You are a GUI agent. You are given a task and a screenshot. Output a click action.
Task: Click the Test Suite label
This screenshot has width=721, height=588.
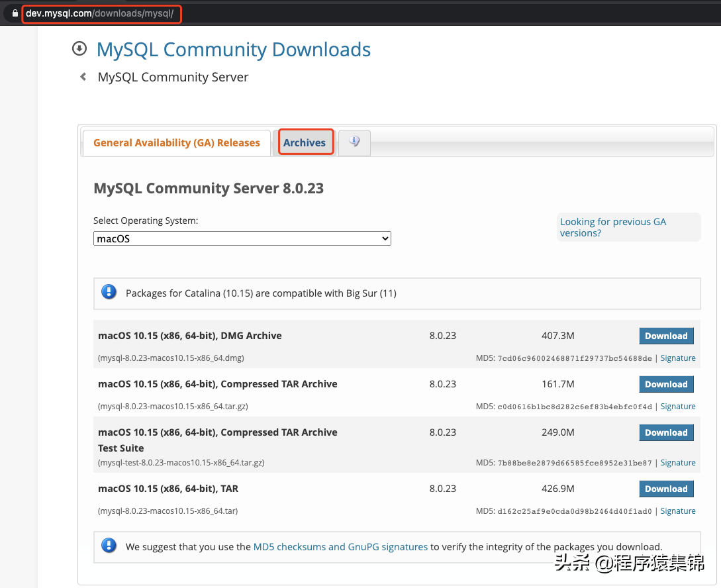coord(121,448)
